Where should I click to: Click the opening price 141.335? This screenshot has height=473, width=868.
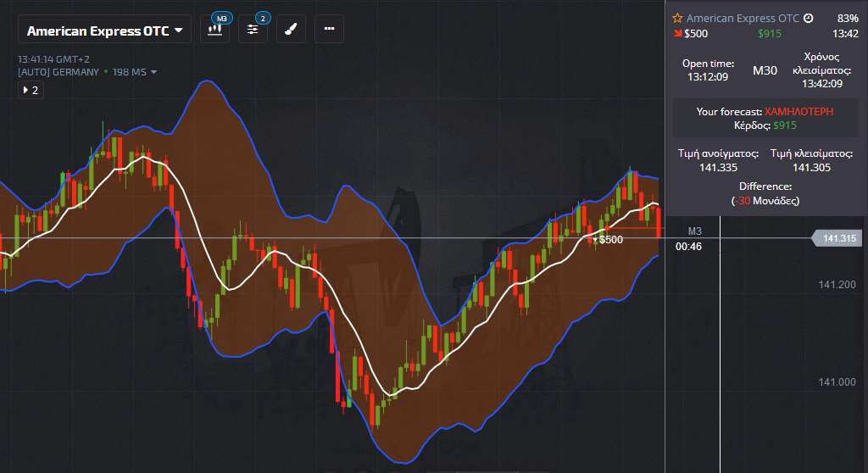pyautogui.click(x=719, y=167)
